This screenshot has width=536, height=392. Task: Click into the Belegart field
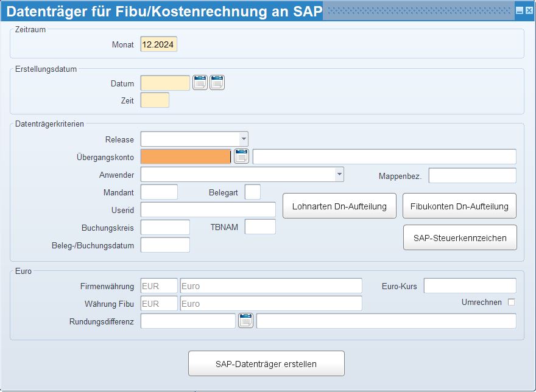click(x=253, y=192)
